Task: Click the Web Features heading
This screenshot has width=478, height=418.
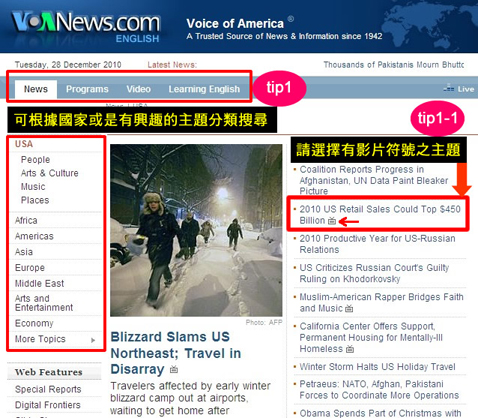Action: tap(49, 372)
